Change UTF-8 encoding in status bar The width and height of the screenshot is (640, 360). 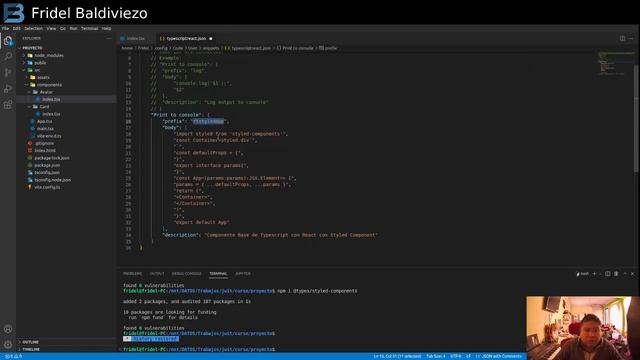coord(456,356)
